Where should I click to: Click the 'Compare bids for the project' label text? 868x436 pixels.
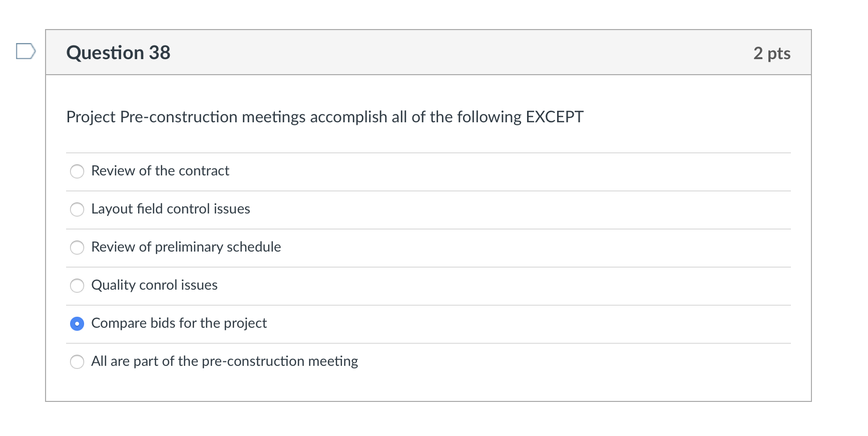pyautogui.click(x=179, y=323)
